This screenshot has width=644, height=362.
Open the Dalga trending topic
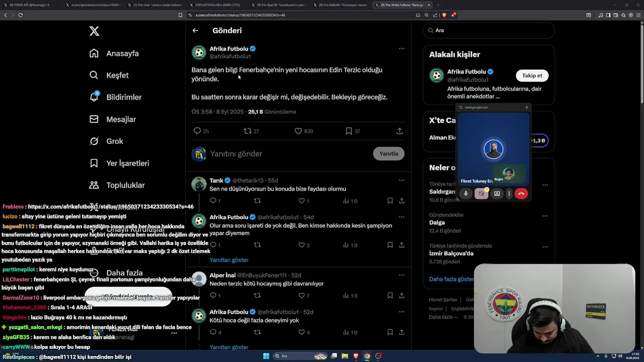click(x=437, y=222)
